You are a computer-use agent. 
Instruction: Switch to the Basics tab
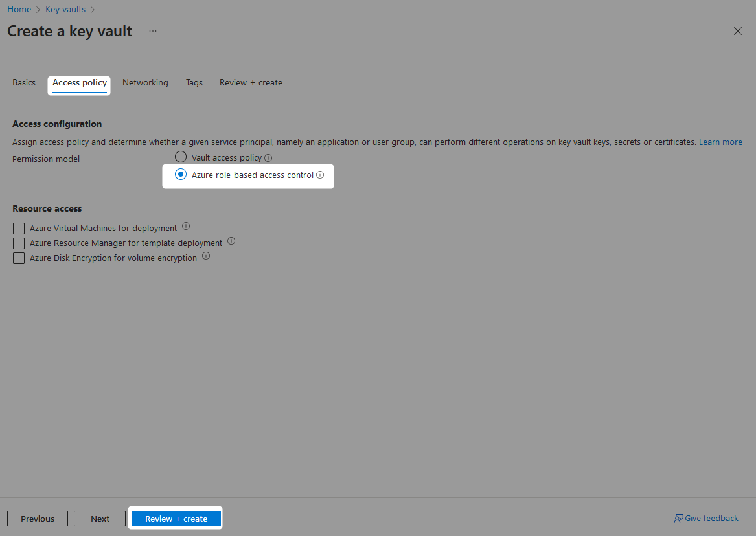(24, 82)
